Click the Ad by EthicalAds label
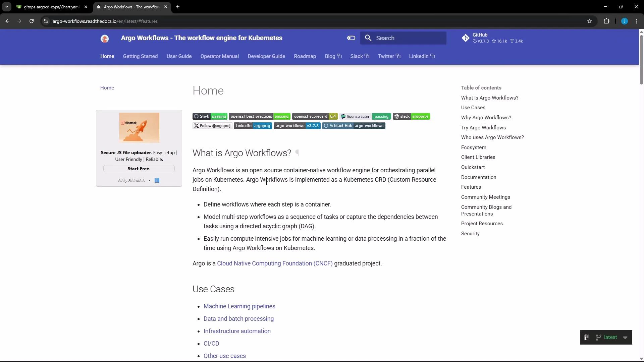 pyautogui.click(x=131, y=181)
